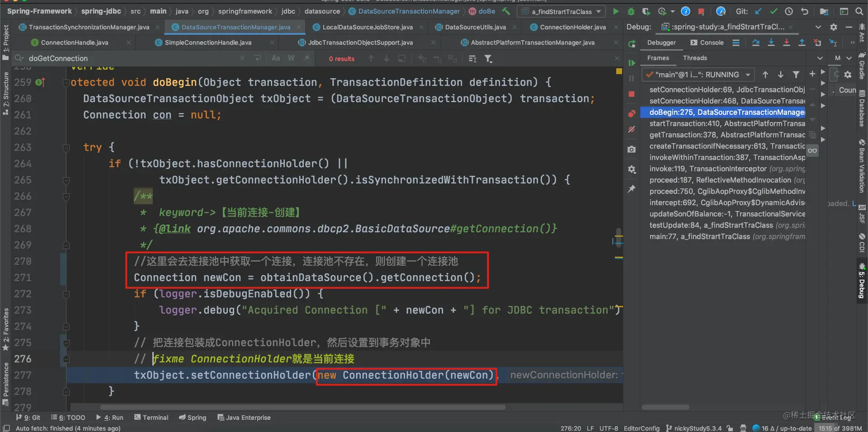Stop the debug session with the red square
This screenshot has height=432, width=868.
(x=632, y=94)
